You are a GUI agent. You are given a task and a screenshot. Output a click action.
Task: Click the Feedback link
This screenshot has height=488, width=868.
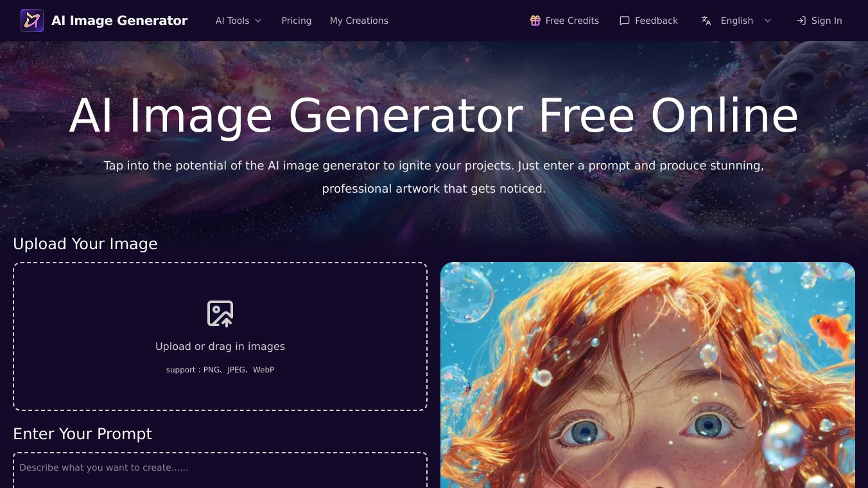(x=648, y=21)
